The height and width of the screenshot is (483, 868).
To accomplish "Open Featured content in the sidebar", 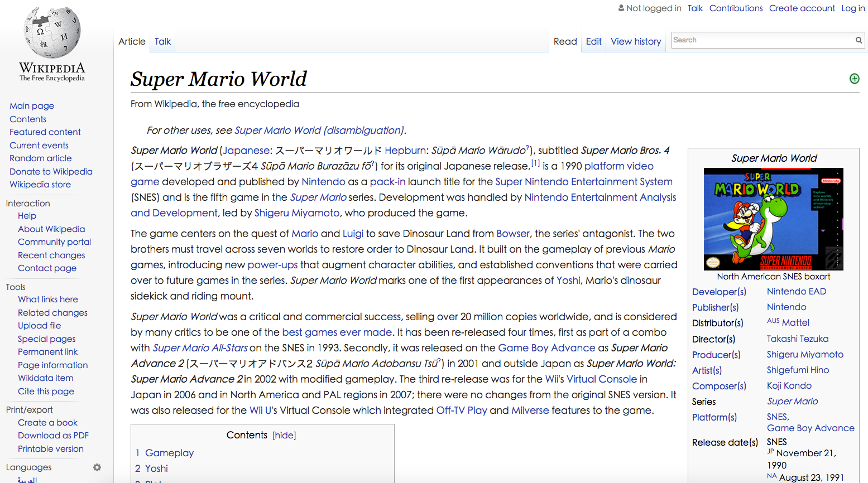I will [x=45, y=132].
